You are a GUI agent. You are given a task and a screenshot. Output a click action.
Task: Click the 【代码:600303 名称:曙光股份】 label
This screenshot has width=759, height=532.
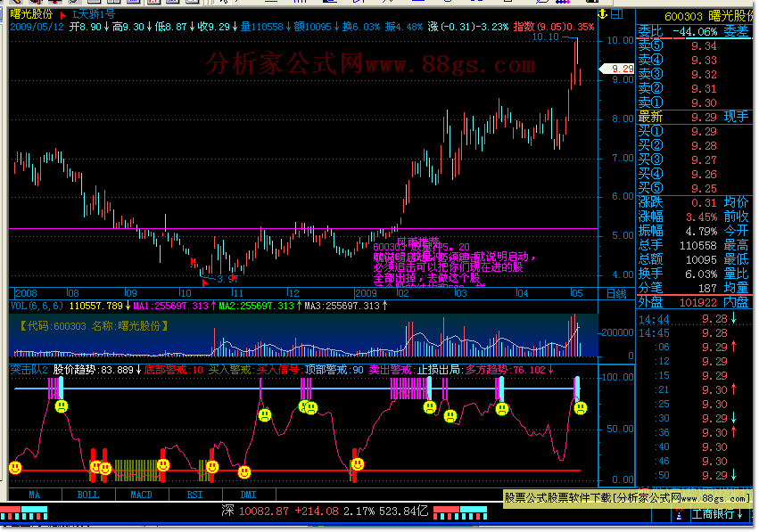point(94,326)
